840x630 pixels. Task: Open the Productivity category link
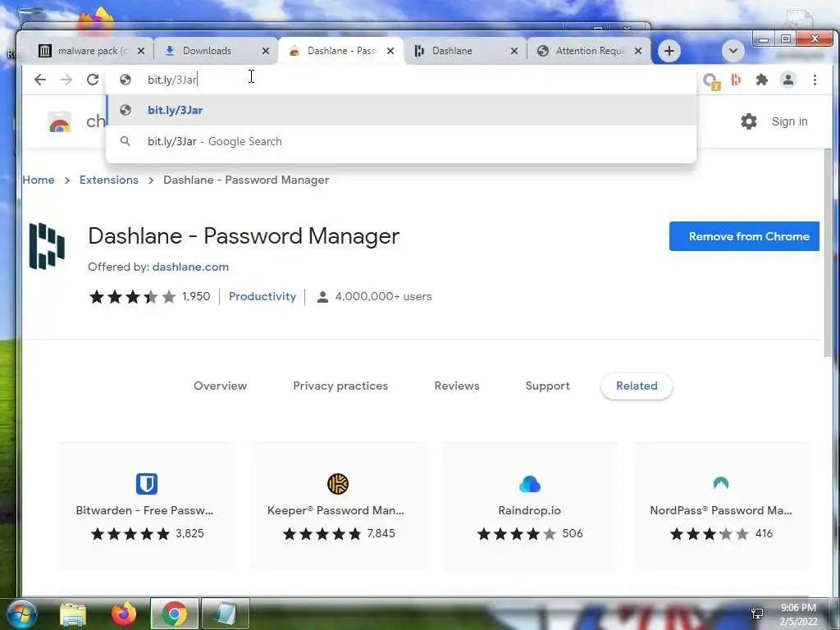tap(262, 296)
